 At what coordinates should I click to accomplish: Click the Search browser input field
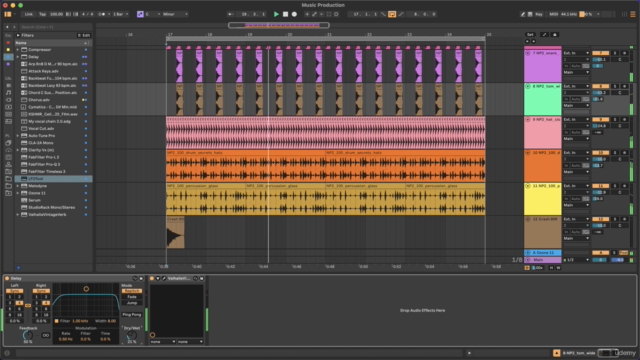pyautogui.click(x=55, y=27)
